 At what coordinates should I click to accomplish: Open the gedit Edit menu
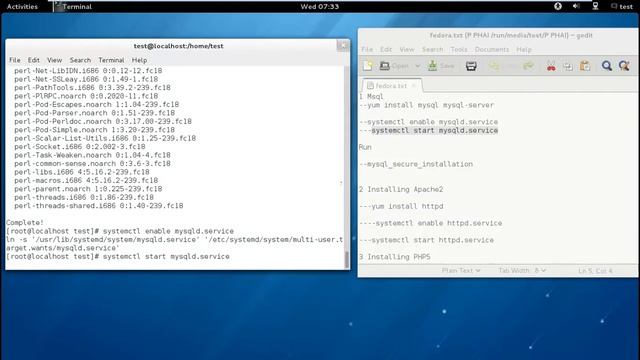pos(386,49)
